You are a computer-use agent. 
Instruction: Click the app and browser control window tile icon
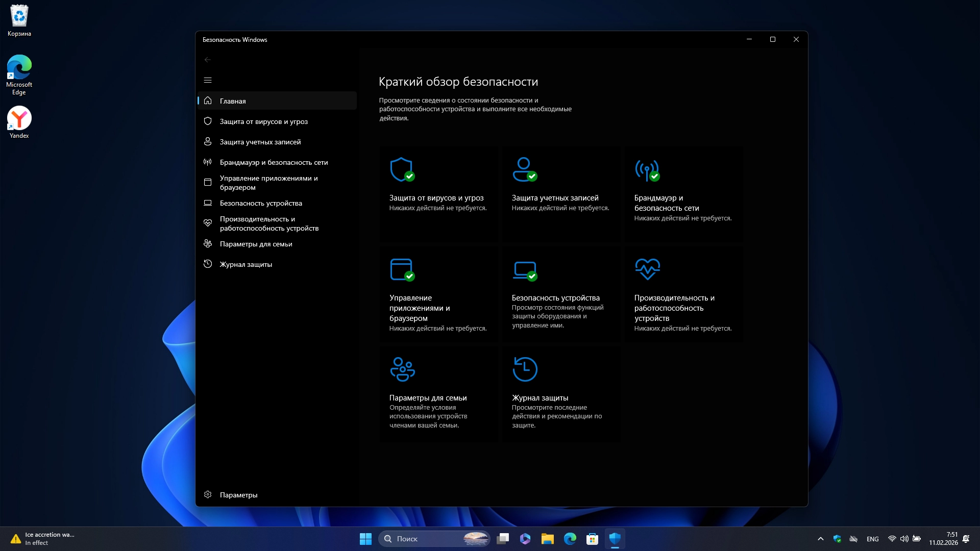[x=402, y=269]
